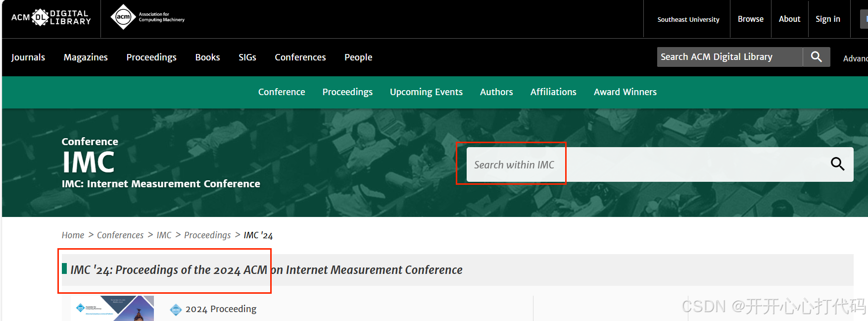The image size is (868, 321).
Task: Switch to the green bar Proceedings tab
Action: (347, 92)
